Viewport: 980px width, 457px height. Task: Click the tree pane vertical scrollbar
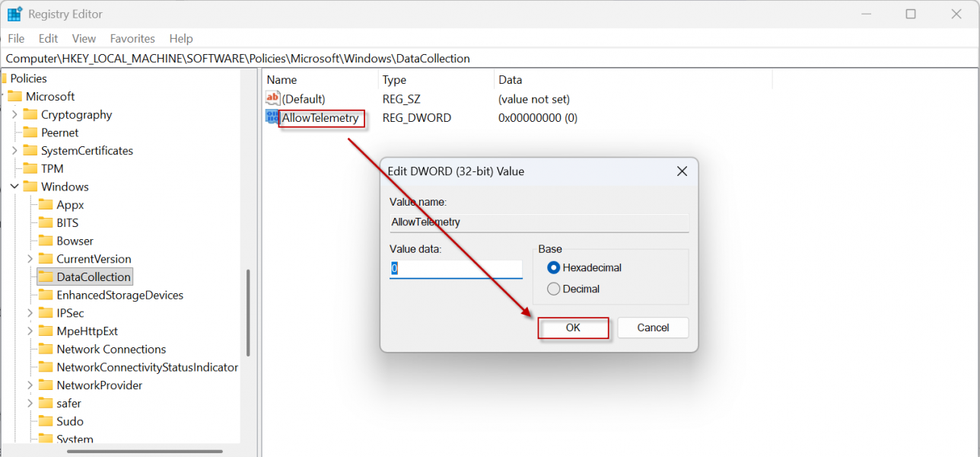pos(248,312)
